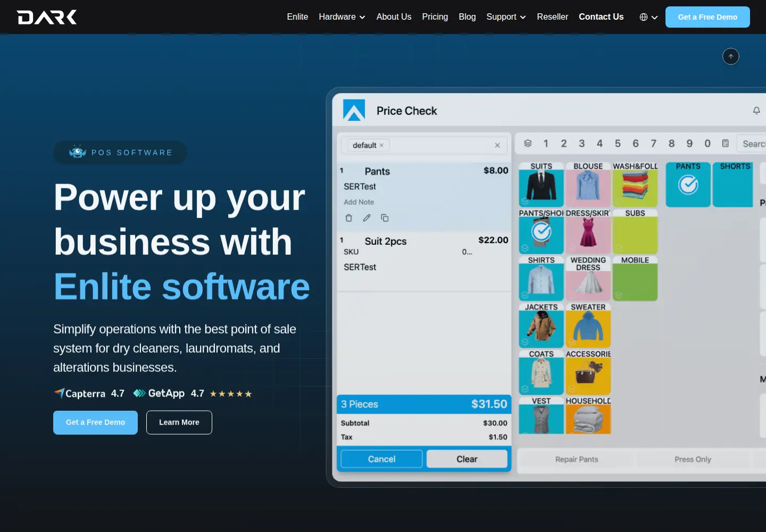Select the WASH&FOLD category tile
The height and width of the screenshot is (532, 766).
coord(635,185)
